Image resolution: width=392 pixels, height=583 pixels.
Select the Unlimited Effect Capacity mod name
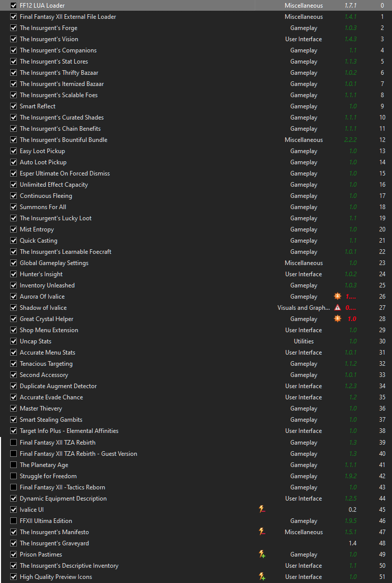[54, 185]
